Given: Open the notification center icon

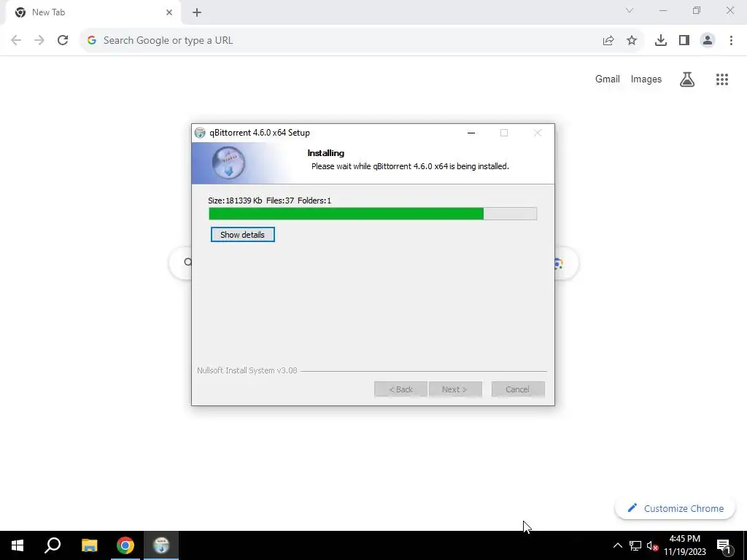Looking at the screenshot, I should [x=724, y=545].
